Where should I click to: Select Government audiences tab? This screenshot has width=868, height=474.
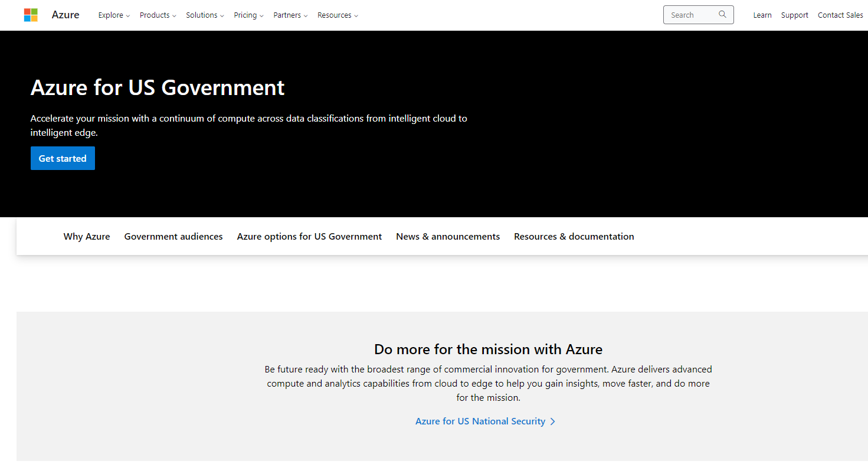[x=173, y=237]
